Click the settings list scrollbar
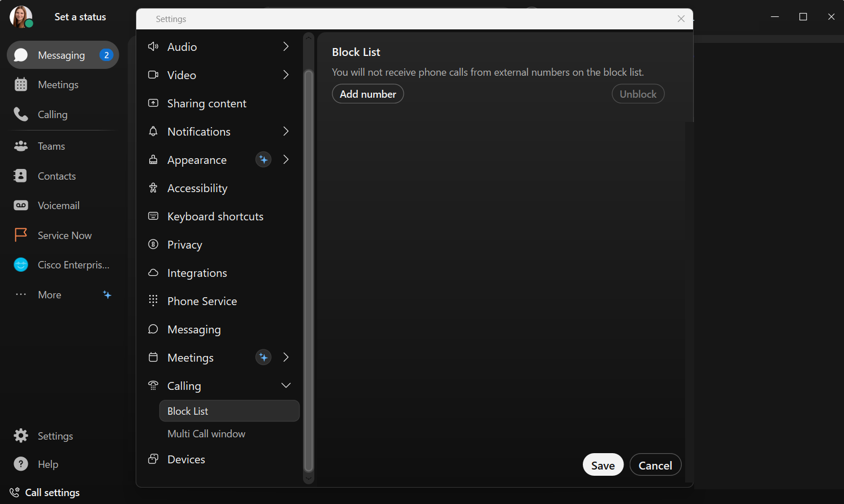Image resolution: width=844 pixels, height=504 pixels. point(309,271)
